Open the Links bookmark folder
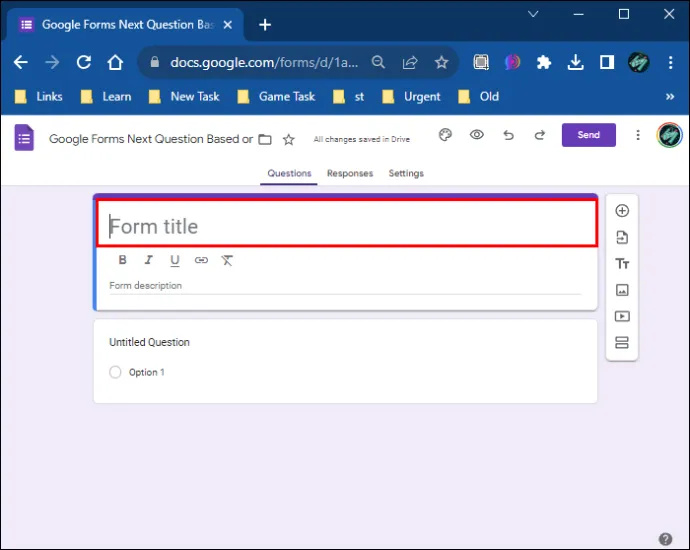Viewport: 690px width, 550px height. [39, 97]
